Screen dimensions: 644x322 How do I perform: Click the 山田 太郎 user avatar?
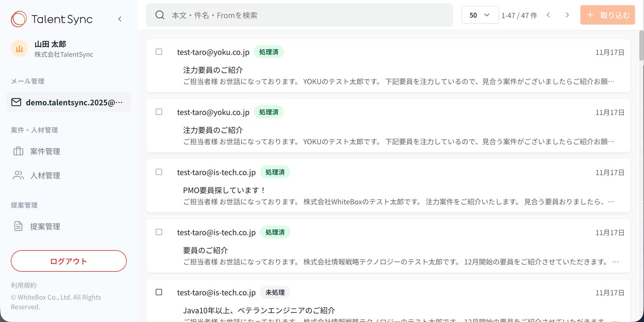pyautogui.click(x=19, y=49)
